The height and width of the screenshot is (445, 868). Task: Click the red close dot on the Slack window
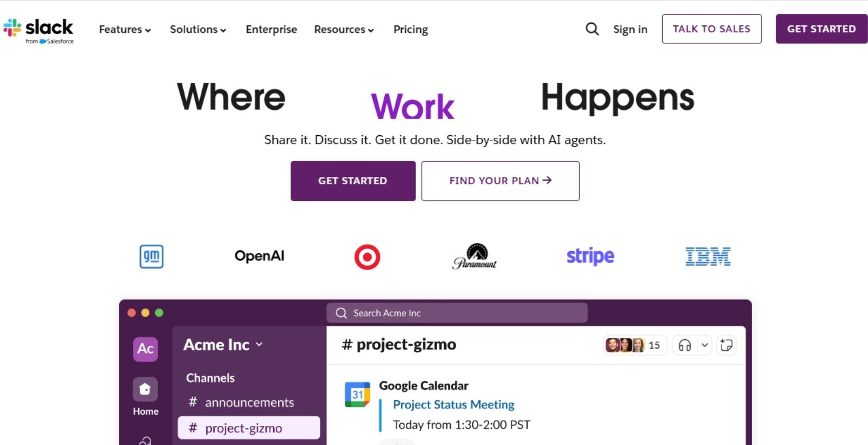[x=131, y=313]
